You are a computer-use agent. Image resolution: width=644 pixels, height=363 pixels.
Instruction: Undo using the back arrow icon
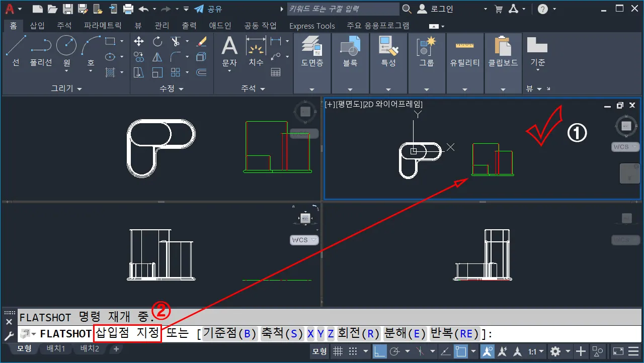pyautogui.click(x=143, y=9)
